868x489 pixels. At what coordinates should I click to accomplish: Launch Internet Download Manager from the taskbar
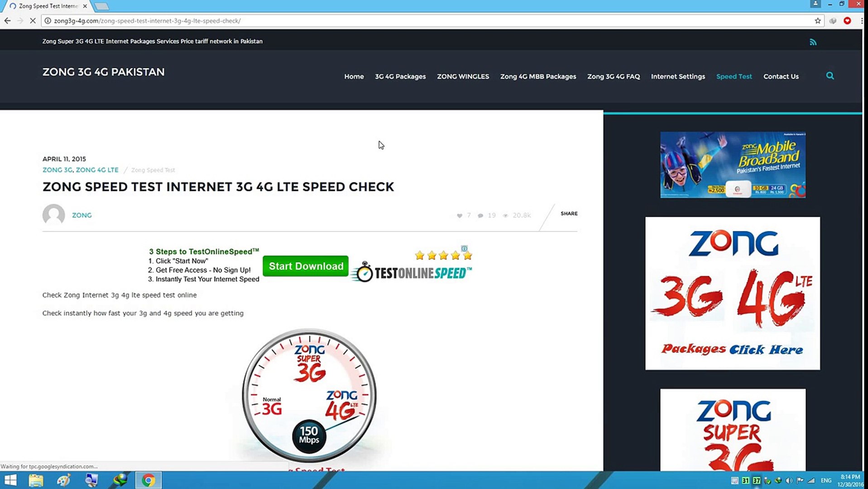tap(120, 479)
